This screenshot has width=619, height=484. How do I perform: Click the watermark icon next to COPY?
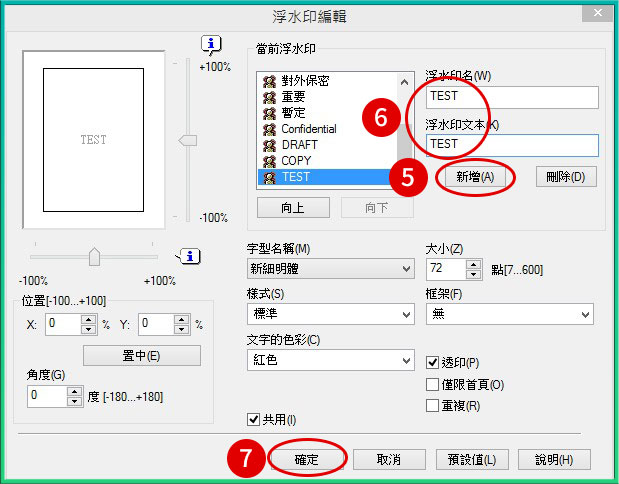pyautogui.click(x=269, y=161)
